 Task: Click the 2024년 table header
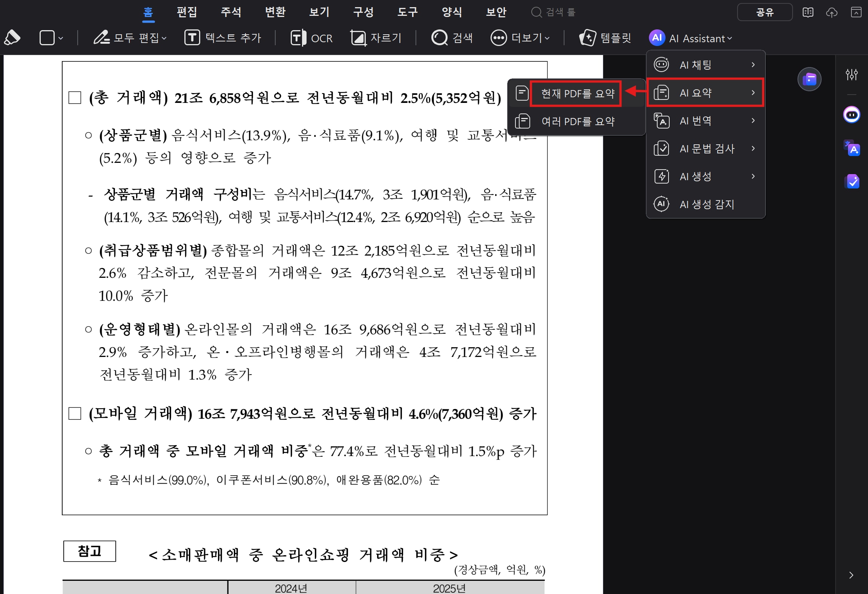point(291,588)
